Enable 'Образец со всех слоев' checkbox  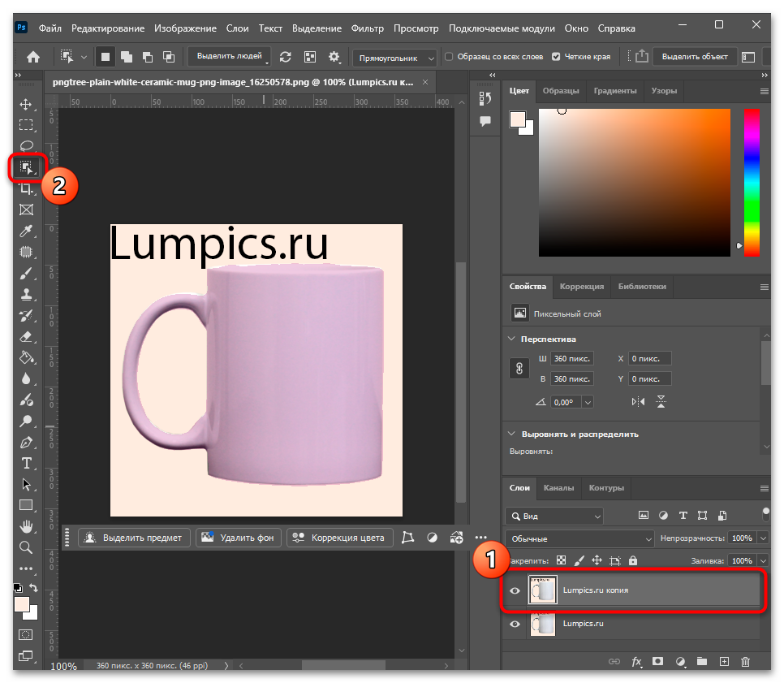pos(449,57)
